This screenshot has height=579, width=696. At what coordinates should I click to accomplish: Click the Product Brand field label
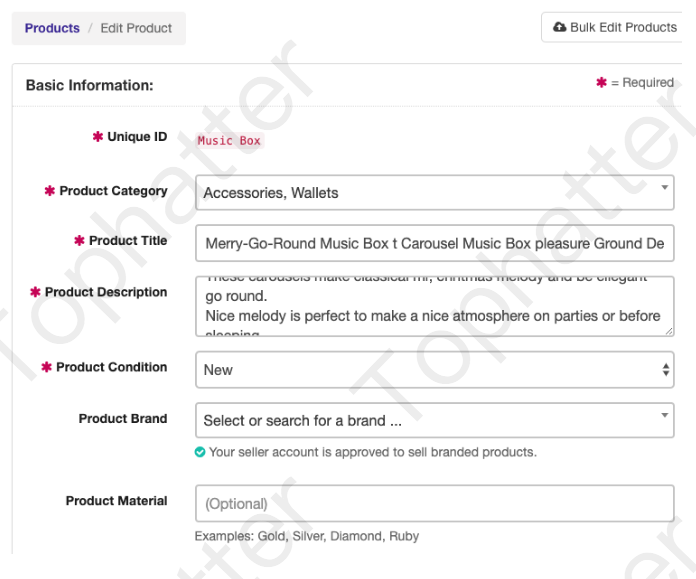(123, 418)
